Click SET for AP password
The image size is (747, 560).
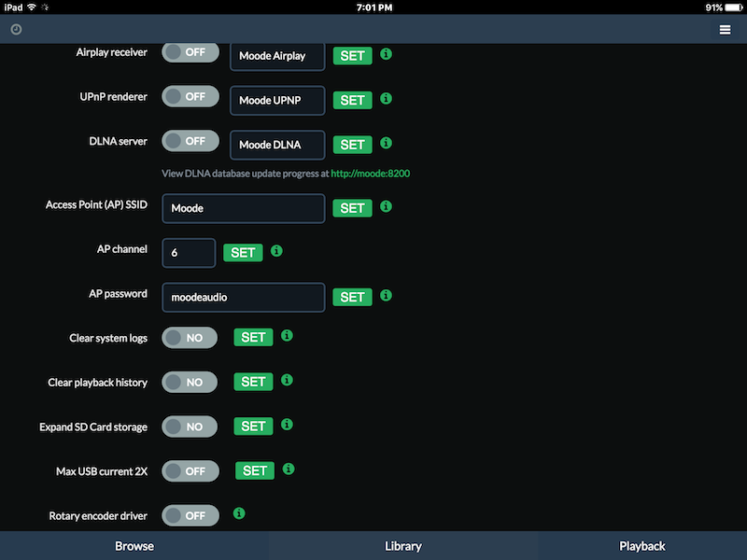point(353,297)
